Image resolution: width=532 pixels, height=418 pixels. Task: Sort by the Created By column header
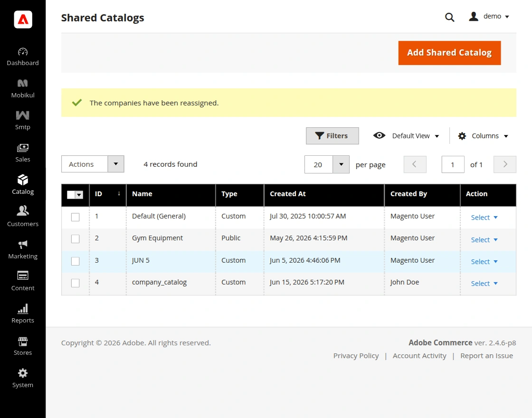tap(422, 195)
